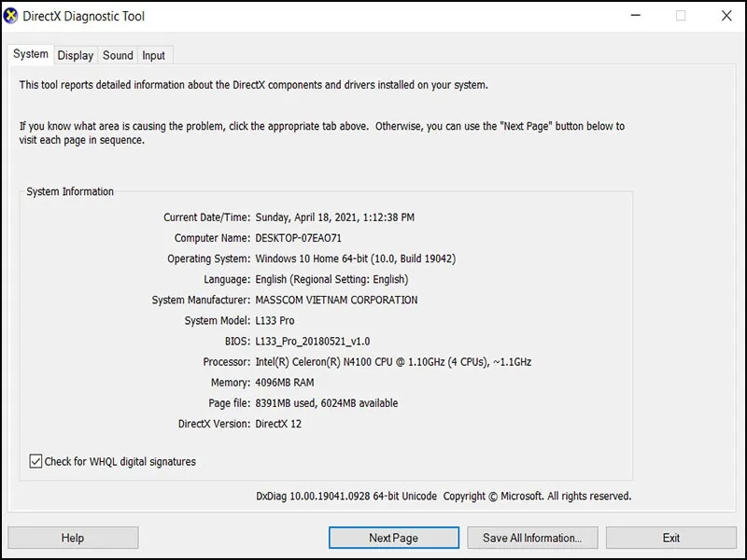Exit the DirectX Diagnostic Tool
747x560 pixels.
670,538
